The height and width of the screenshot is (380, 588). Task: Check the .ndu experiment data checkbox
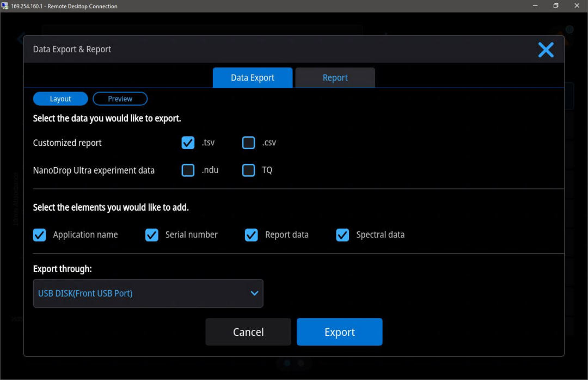pos(188,170)
